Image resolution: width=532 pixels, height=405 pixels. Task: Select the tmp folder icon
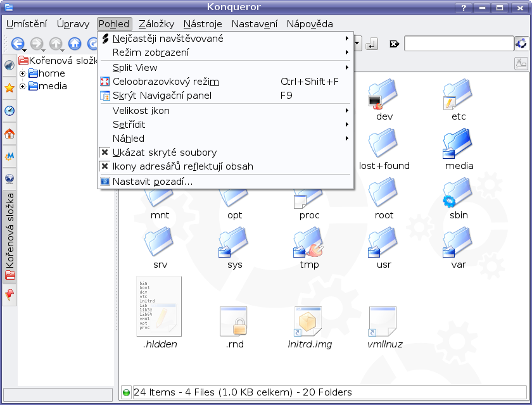click(x=310, y=242)
